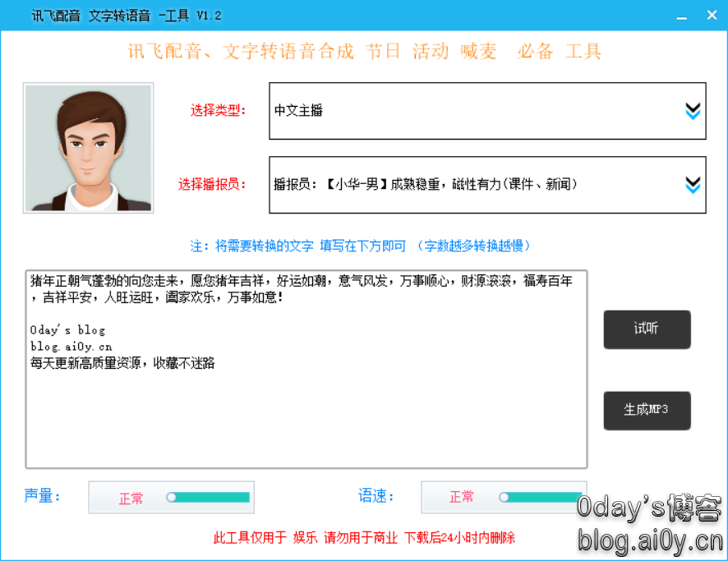The width and height of the screenshot is (728, 561).
Task: Click the title bar text 讯飞配音 文字转语音
Action: click(x=127, y=16)
